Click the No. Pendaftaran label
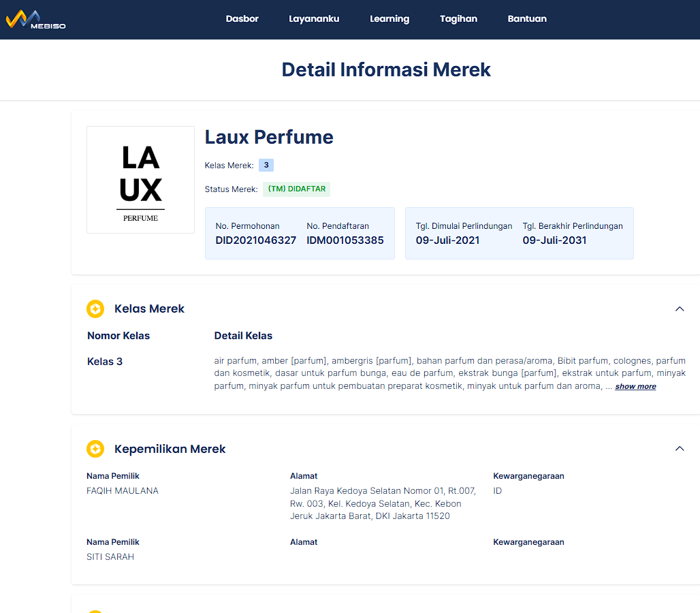Image resolution: width=700 pixels, height=613 pixels. [x=338, y=226]
